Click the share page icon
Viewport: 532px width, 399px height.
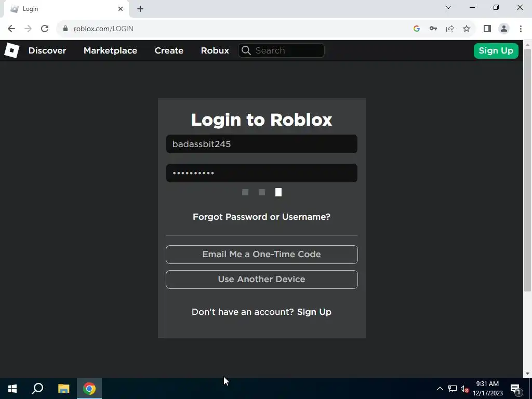pyautogui.click(x=450, y=29)
